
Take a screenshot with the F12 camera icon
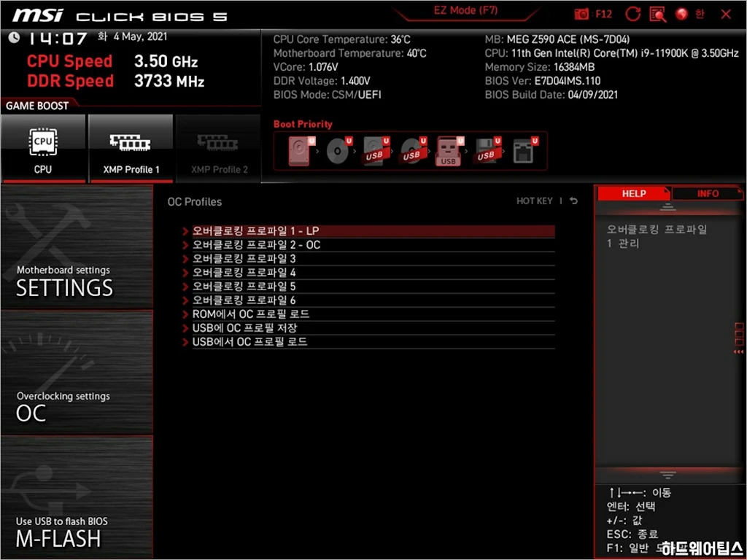581,15
